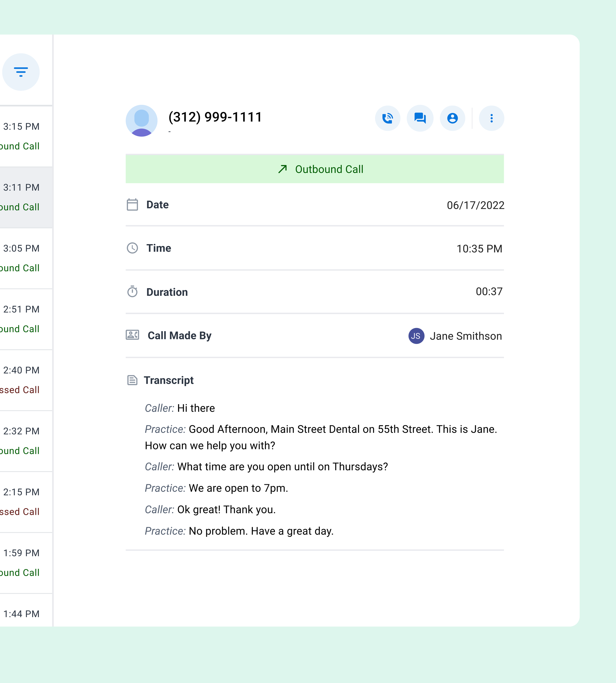616x683 pixels.
Task: Click the arrow icon in Outbound Call banner
Action: click(283, 169)
